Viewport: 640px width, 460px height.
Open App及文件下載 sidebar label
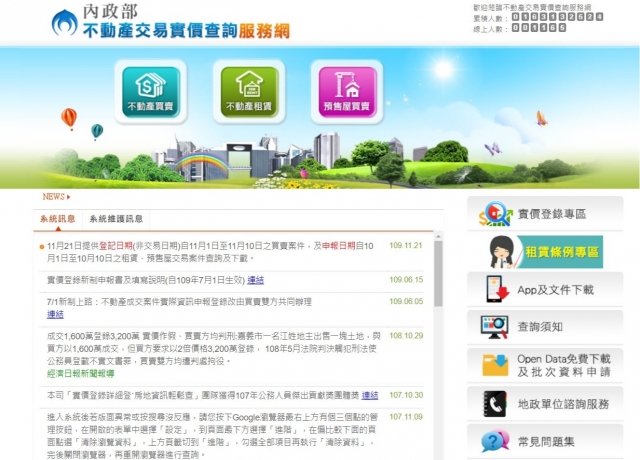(x=555, y=290)
